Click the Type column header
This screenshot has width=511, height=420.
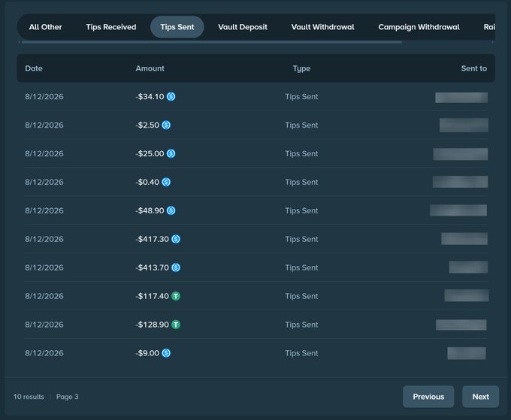(x=301, y=68)
